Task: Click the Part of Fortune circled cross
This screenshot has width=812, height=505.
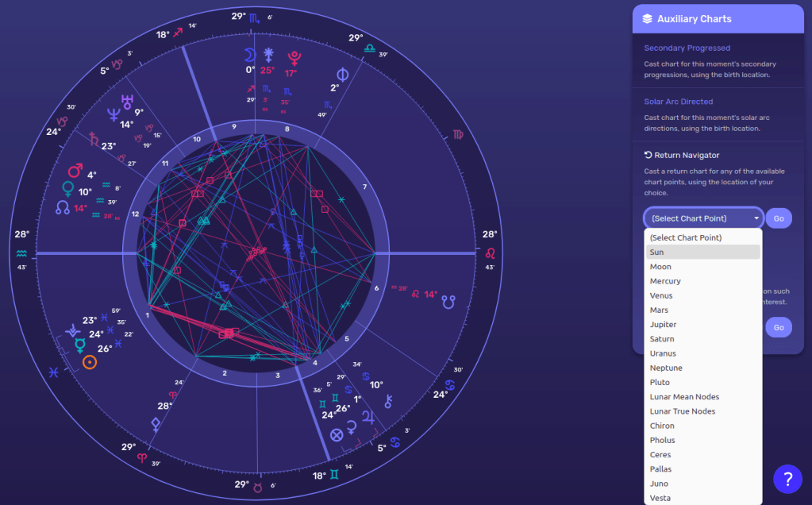Action: pos(337,434)
